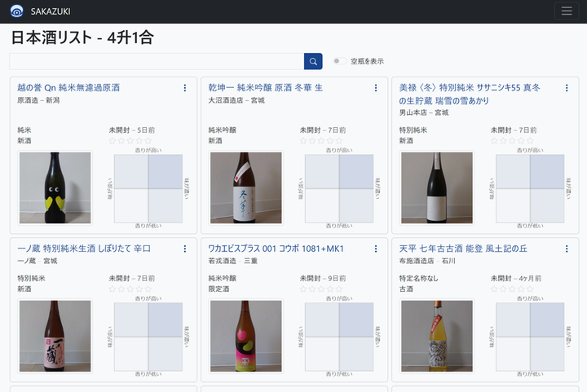Click the 未開封 – 5日前 status text

[x=132, y=130]
